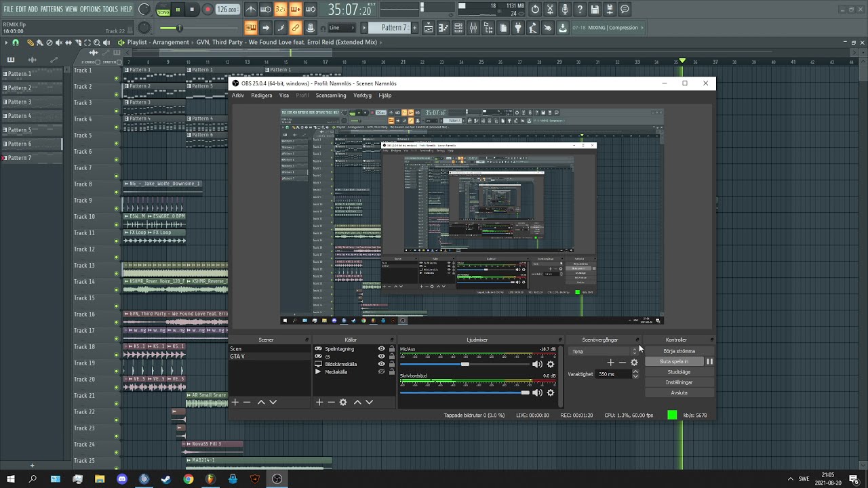The width and height of the screenshot is (868, 488).
Task: Click FL Studio's save project floppy icon
Action: pos(595,9)
